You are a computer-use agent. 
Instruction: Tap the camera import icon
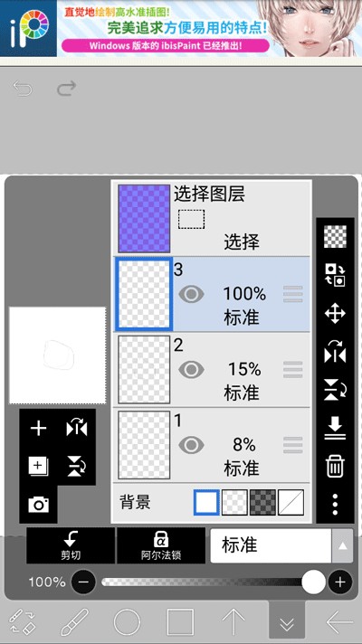pos(38,504)
